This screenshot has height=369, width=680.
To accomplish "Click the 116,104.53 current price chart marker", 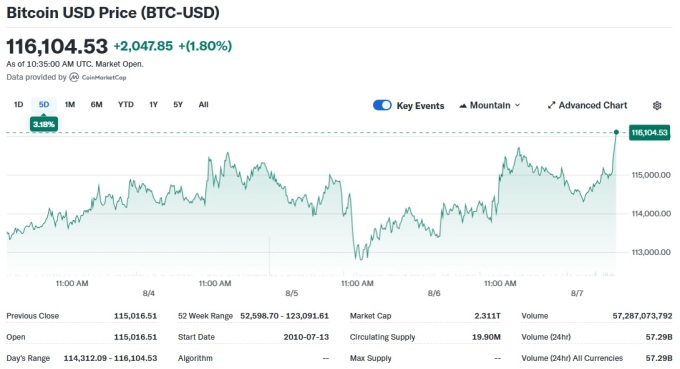I will coord(649,133).
